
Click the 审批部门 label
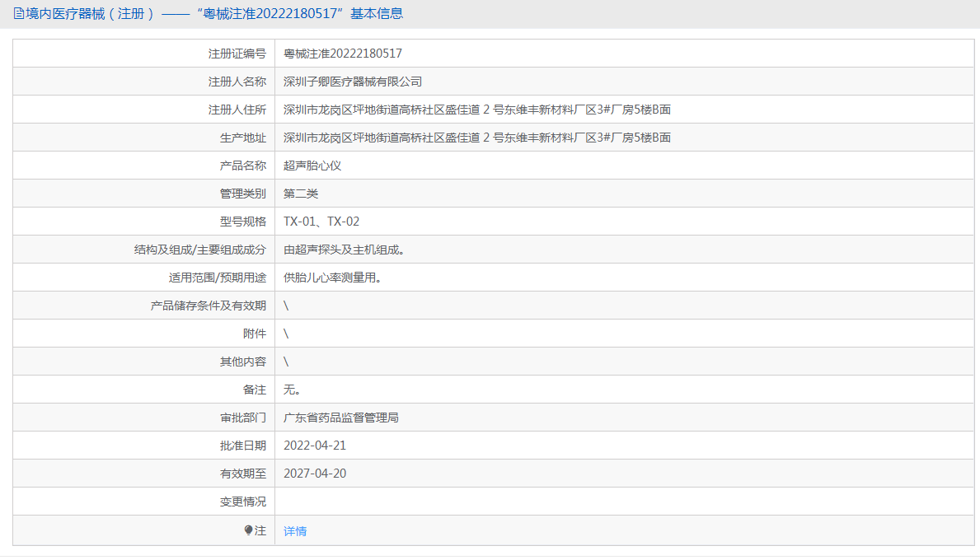pyautogui.click(x=242, y=418)
